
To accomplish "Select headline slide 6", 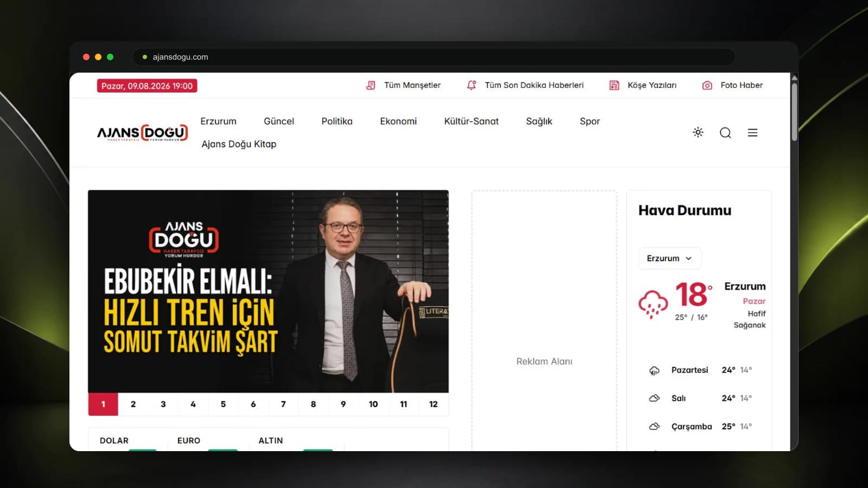I will (253, 404).
